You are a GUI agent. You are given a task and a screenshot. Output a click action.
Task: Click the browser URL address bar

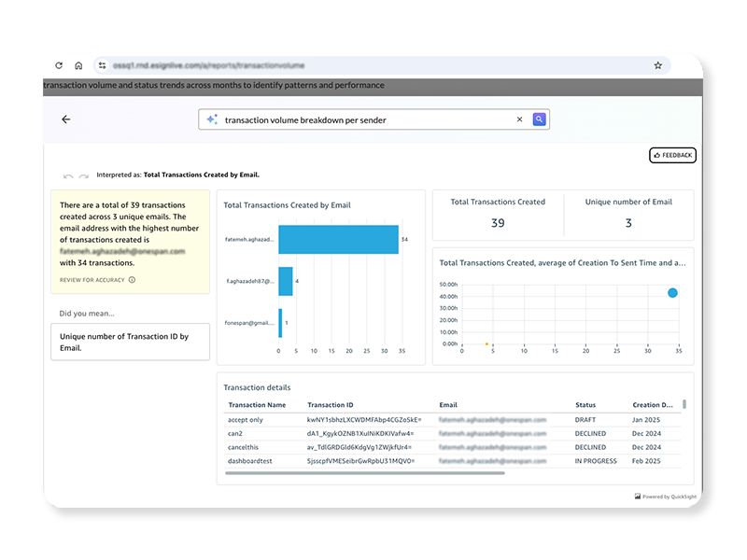tap(373, 66)
